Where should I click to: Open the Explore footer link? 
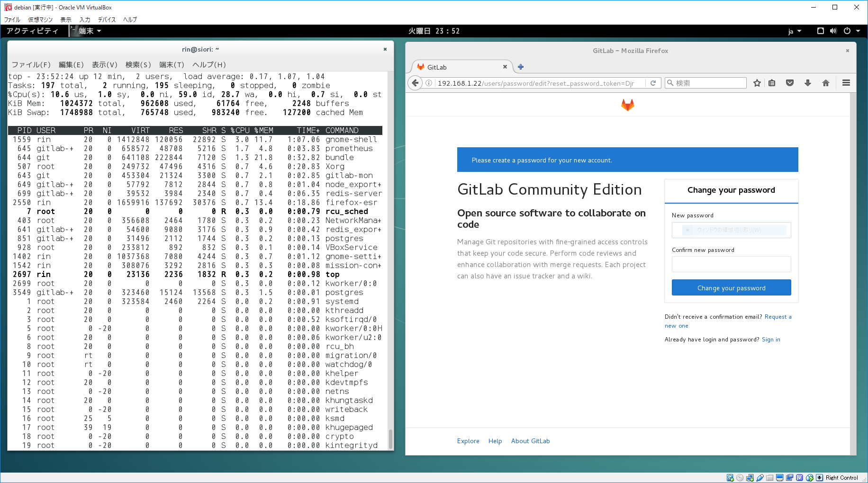tap(468, 441)
